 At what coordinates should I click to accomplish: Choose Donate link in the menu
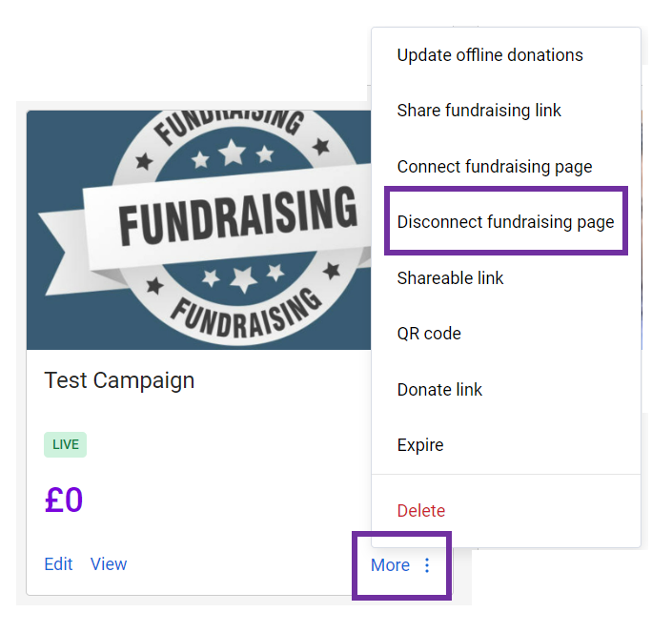439,390
